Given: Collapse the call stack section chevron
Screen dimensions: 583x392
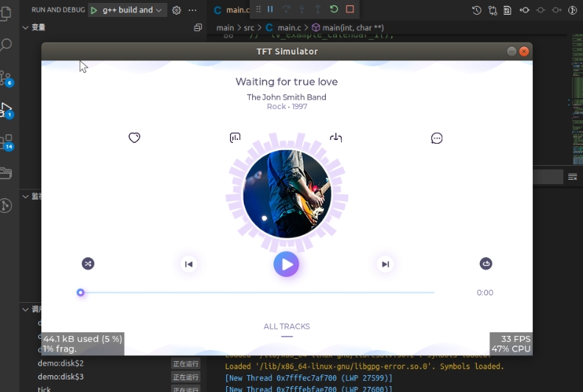Looking at the screenshot, I should 25,309.
